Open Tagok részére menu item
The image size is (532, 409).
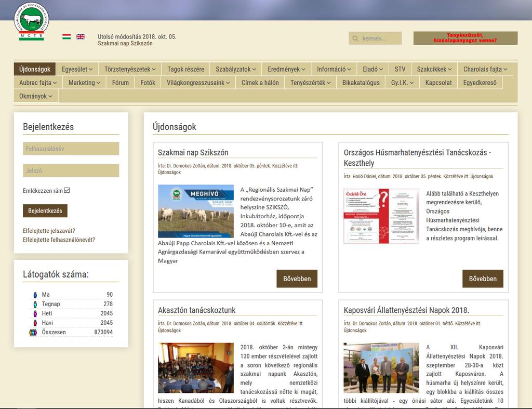point(185,69)
